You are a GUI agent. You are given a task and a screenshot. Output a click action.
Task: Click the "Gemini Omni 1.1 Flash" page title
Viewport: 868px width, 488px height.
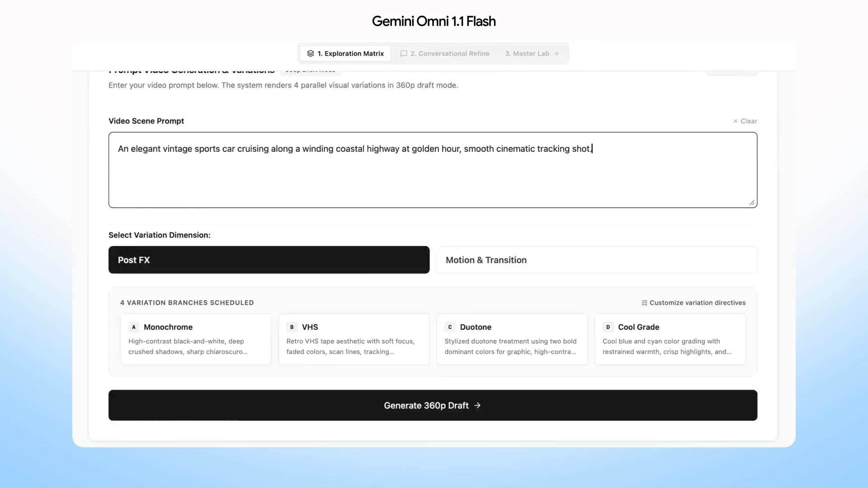pos(434,21)
